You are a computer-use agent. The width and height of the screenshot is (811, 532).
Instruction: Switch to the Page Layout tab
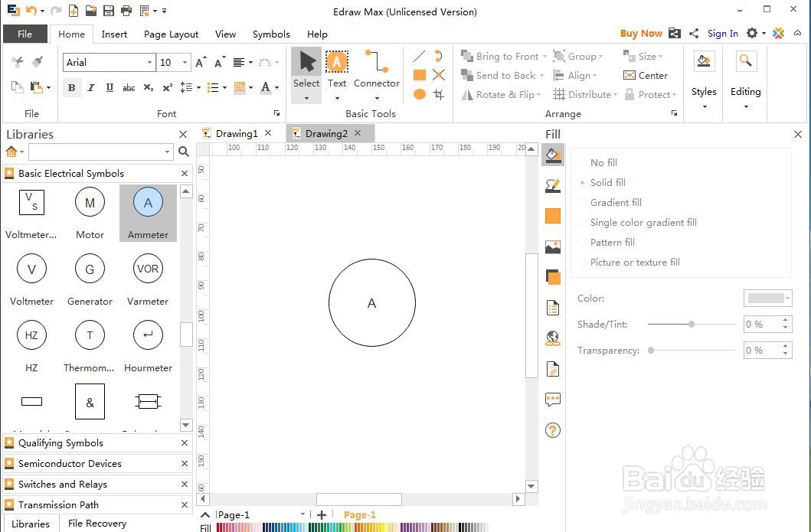pyautogui.click(x=172, y=34)
